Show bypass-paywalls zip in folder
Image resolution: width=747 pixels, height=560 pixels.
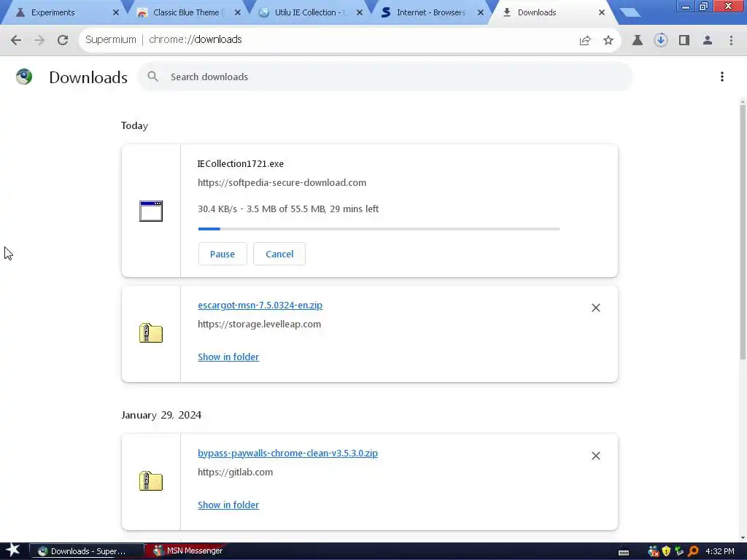pos(228,505)
